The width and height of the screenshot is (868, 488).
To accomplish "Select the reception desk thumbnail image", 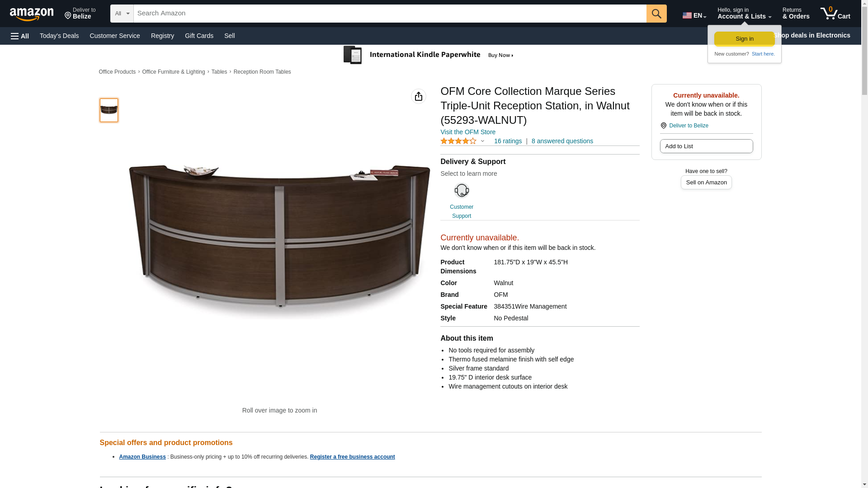I will point(109,110).
